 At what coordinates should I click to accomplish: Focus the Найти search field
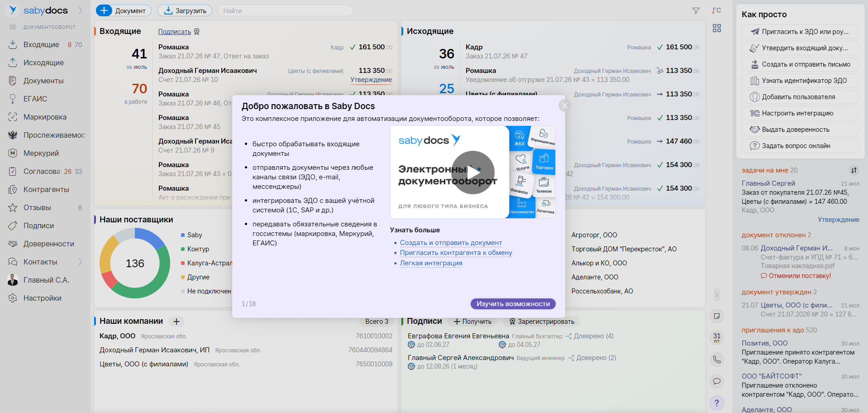pos(285,10)
